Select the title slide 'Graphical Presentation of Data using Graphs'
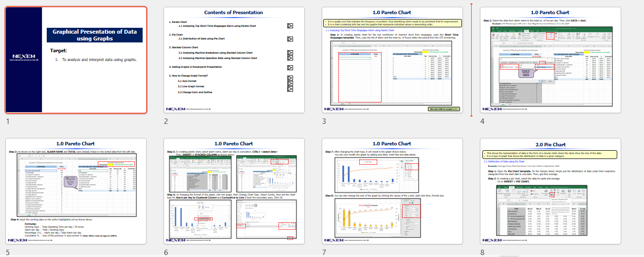This screenshot has width=644, height=257. click(76, 60)
